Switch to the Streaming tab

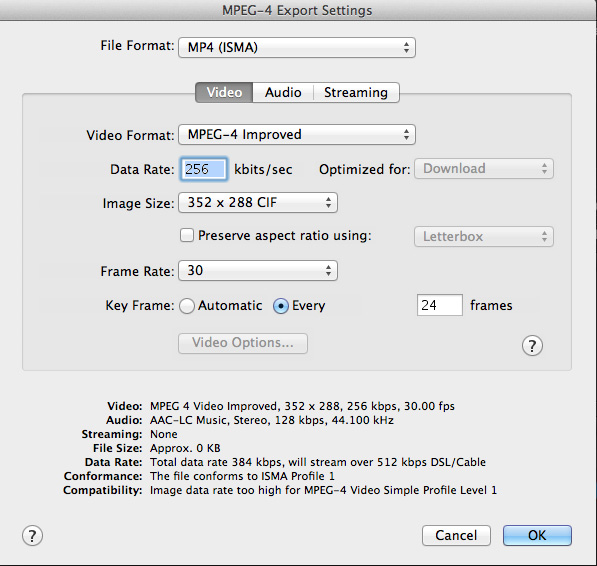tap(356, 92)
